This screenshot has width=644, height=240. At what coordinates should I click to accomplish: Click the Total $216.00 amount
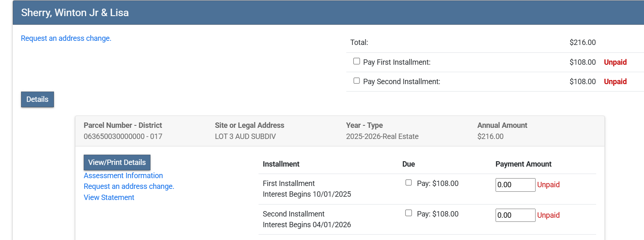coord(582,42)
